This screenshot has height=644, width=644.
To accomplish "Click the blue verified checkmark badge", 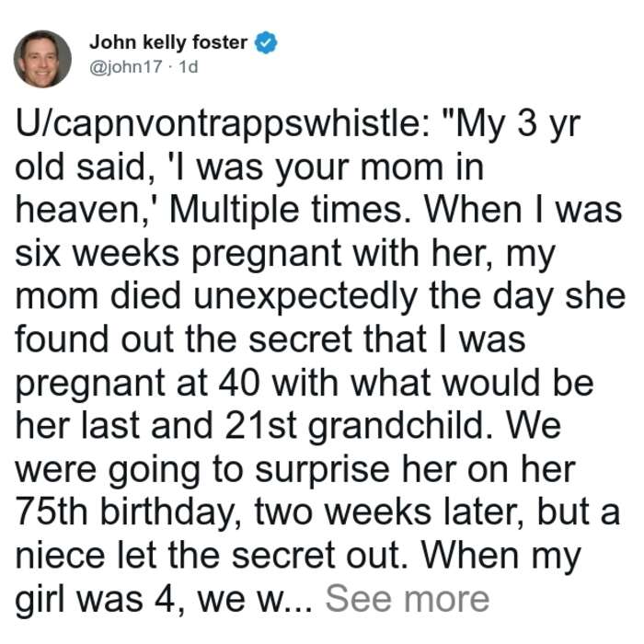I will [266, 42].
